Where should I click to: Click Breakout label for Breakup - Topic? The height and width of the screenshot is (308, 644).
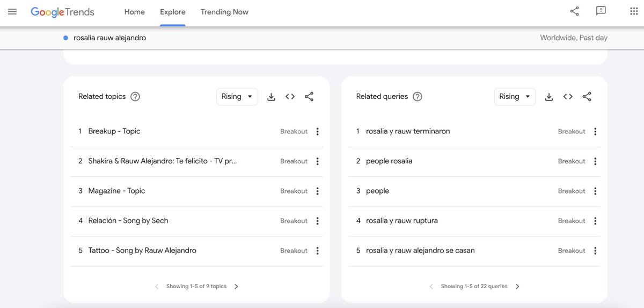294,132
